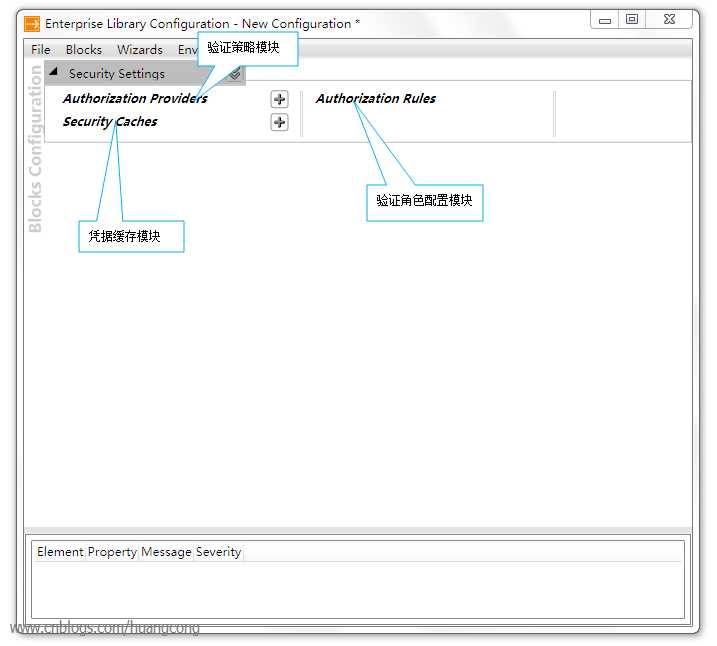Viewport: 717px width, 646px height.
Task: Open the Blocks menu
Action: pyautogui.click(x=84, y=49)
